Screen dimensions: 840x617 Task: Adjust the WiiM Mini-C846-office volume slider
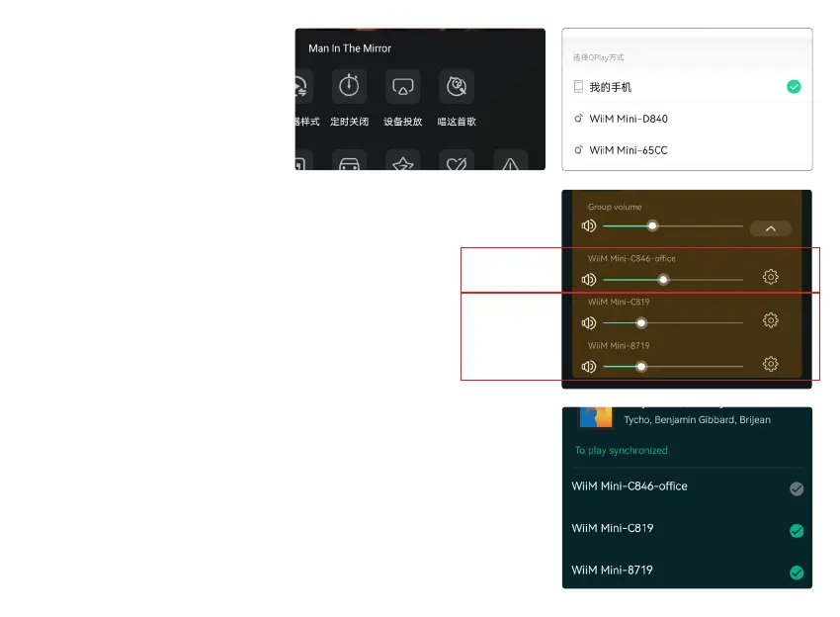[x=672, y=279]
